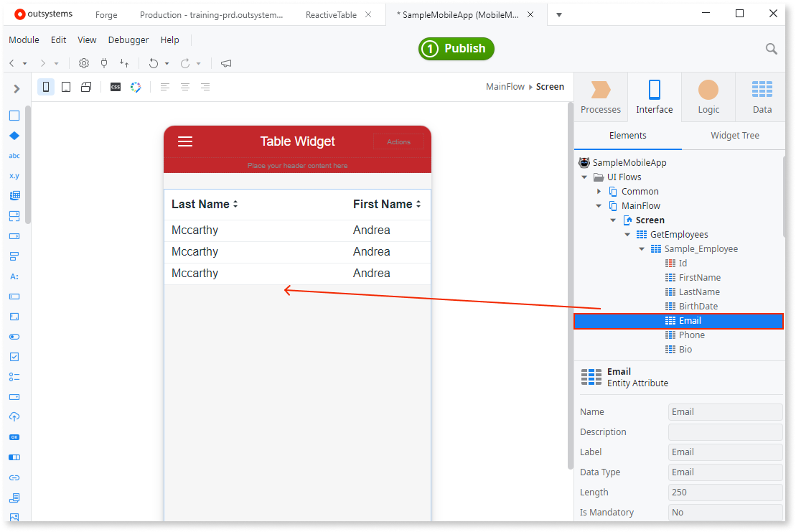Screen dimensions: 796x532
Task: Select the Container widget in toolbox
Action: 14,116
